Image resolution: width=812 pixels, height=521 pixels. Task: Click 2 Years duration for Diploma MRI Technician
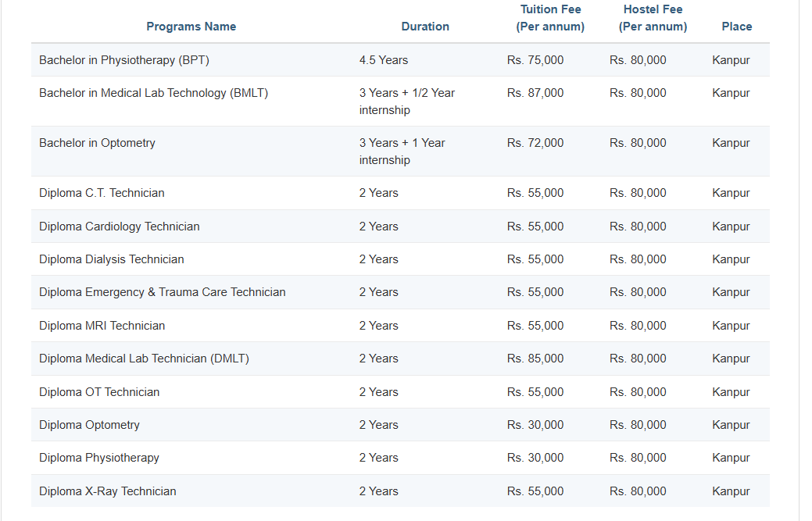378,326
